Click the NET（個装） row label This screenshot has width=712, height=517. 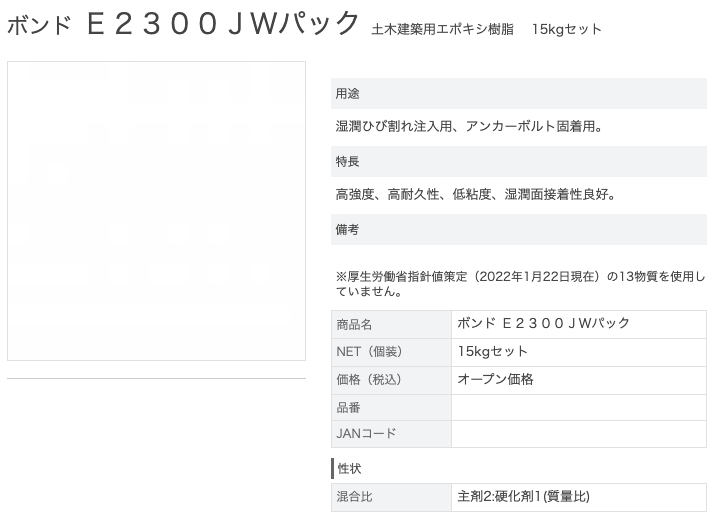pyautogui.click(x=391, y=352)
